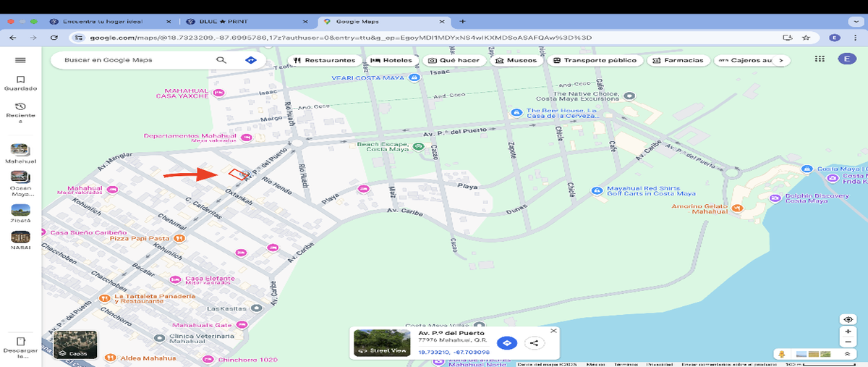The height and width of the screenshot is (367, 868).
Task: Toggle the eye visibility control on the map
Action: (848, 319)
